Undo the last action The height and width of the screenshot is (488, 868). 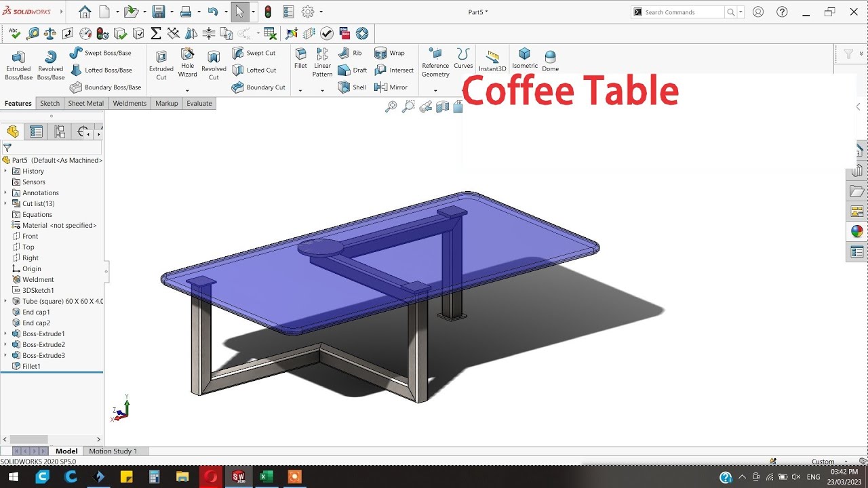pyautogui.click(x=213, y=12)
